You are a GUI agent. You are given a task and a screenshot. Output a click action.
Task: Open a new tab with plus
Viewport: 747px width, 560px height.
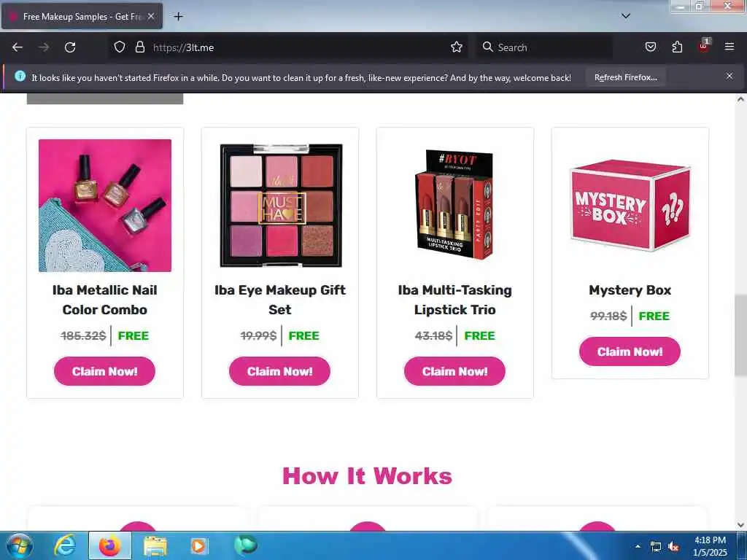pos(178,17)
